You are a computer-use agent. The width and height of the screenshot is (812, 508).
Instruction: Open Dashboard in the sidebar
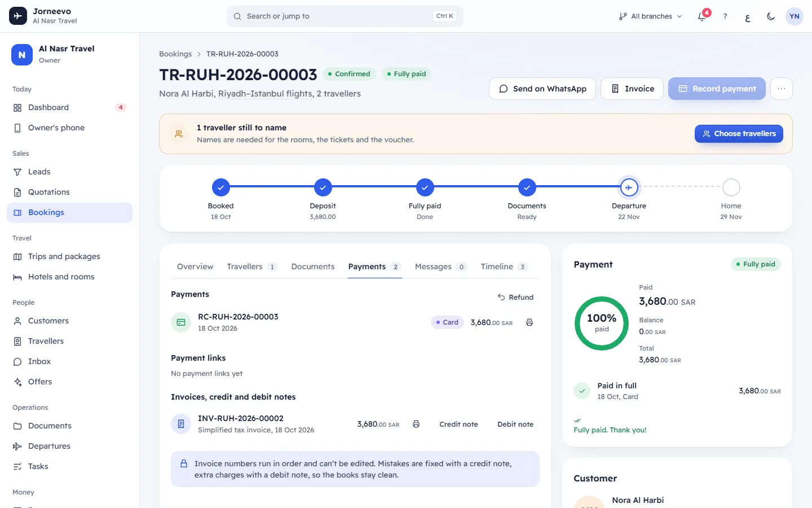pos(69,107)
